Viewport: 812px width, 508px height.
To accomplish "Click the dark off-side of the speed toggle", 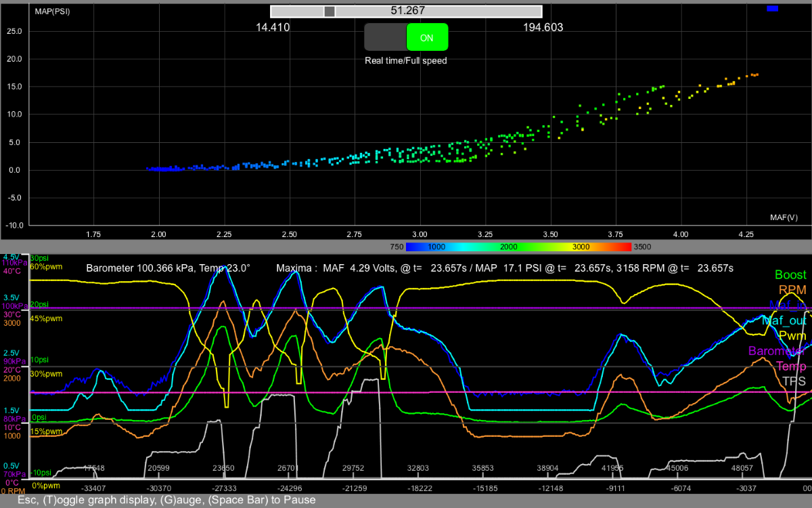I will (x=385, y=37).
